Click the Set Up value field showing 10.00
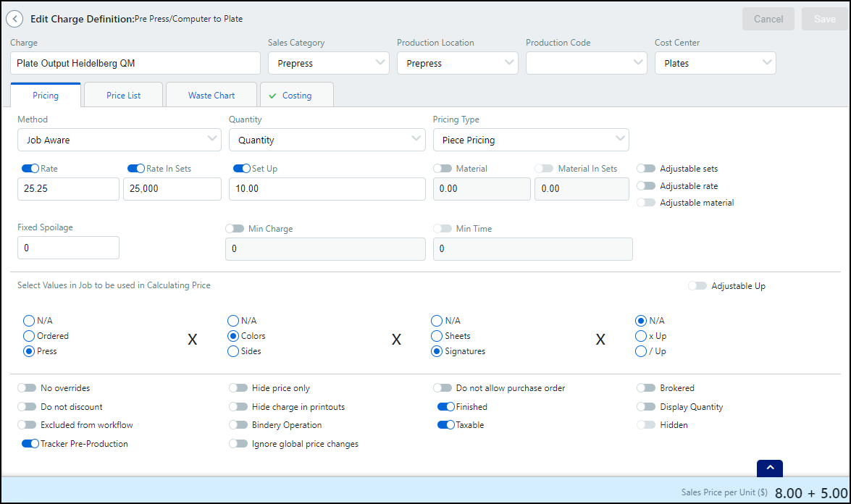This screenshot has height=504, width=851. tap(327, 189)
